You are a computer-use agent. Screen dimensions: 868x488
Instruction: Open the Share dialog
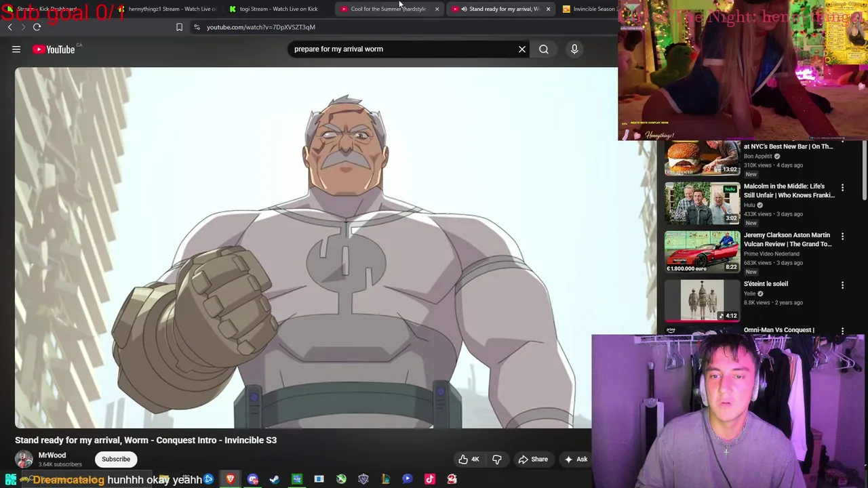(x=533, y=459)
